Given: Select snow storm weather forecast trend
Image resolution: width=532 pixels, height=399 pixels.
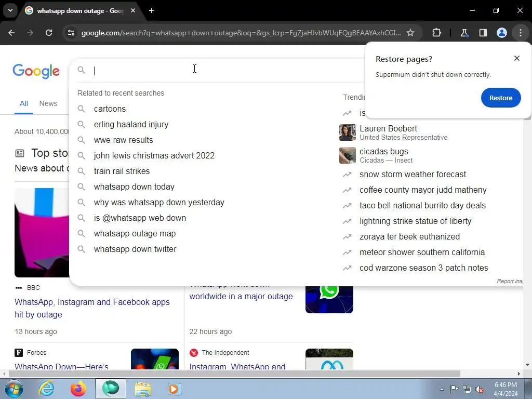Looking at the screenshot, I should pyautogui.click(x=413, y=175).
